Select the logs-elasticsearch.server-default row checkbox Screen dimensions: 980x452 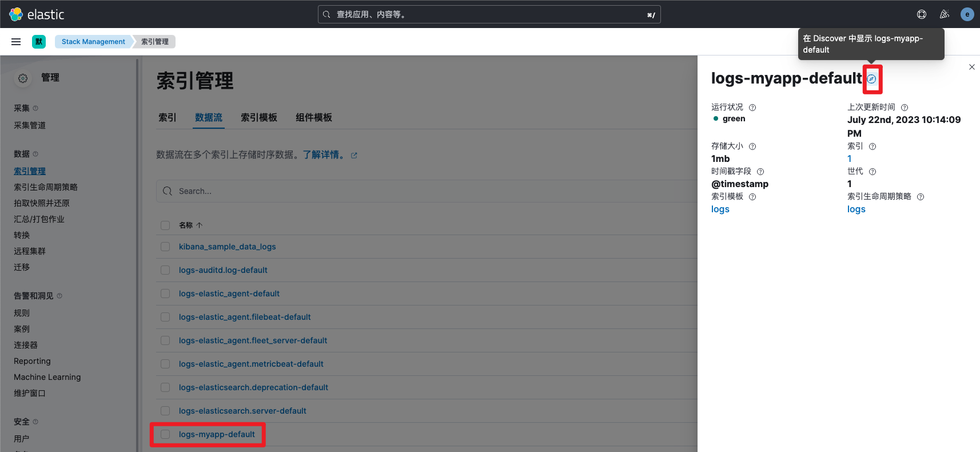(165, 411)
